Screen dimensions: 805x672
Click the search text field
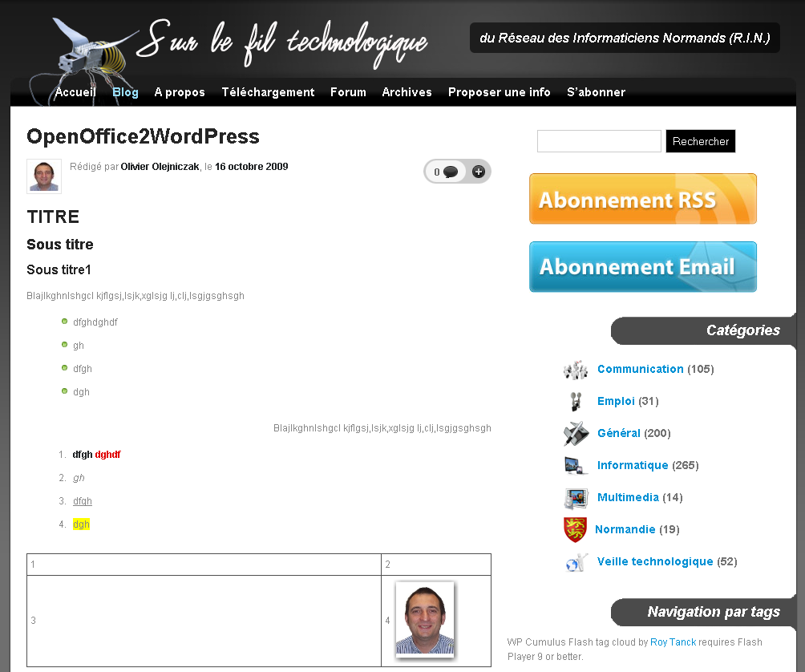pyautogui.click(x=599, y=141)
